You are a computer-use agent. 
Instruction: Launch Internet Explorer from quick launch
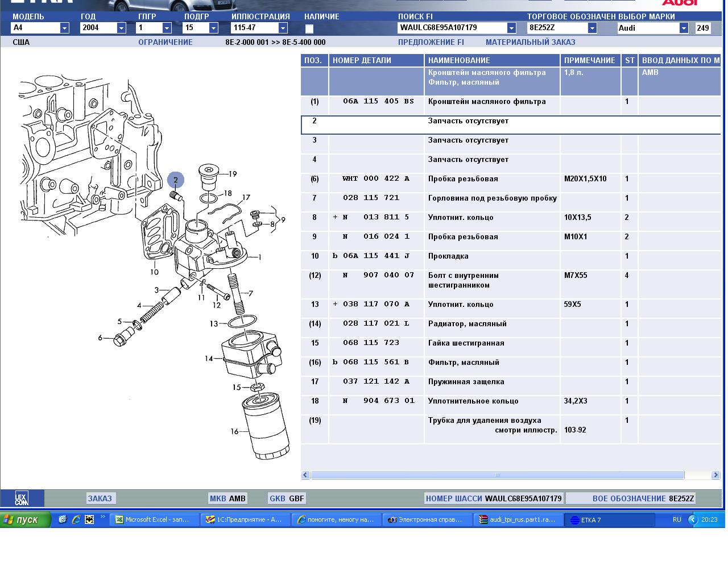click(x=76, y=519)
